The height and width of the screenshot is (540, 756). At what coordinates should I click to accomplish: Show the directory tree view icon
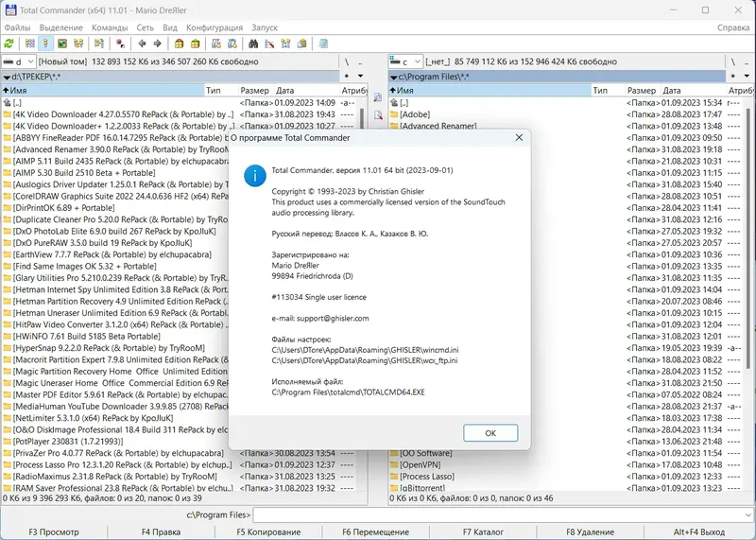pyautogui.click(x=78, y=44)
